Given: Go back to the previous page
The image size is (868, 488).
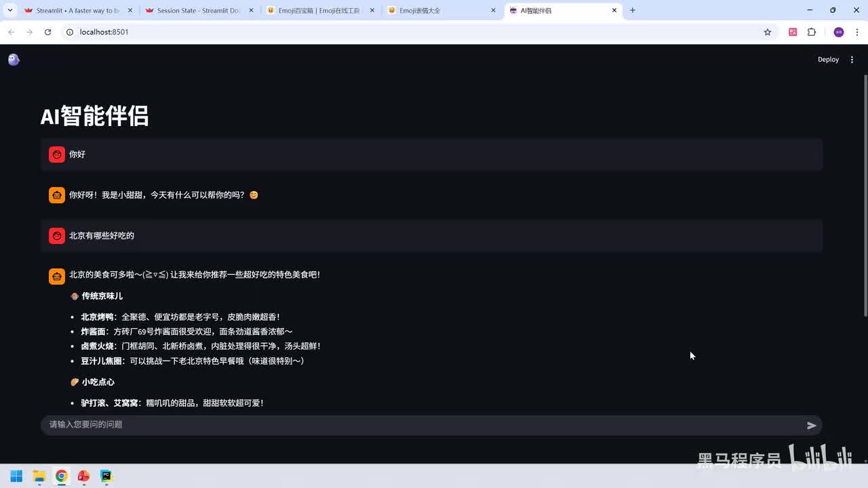Looking at the screenshot, I should [11, 32].
